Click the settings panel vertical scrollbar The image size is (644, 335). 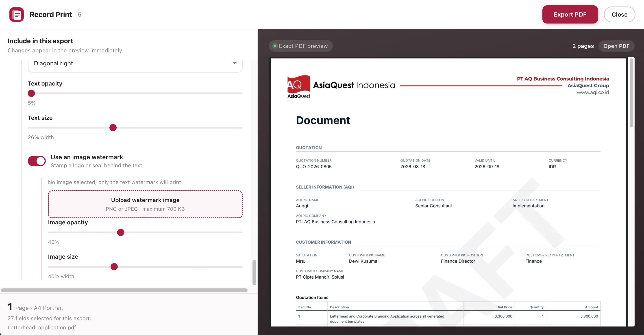pos(254,272)
